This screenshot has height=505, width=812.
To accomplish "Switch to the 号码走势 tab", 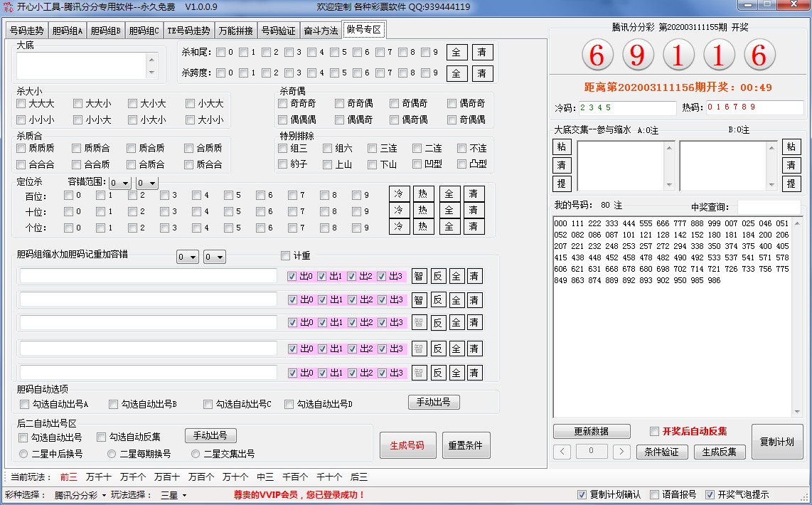I will 26,31.
